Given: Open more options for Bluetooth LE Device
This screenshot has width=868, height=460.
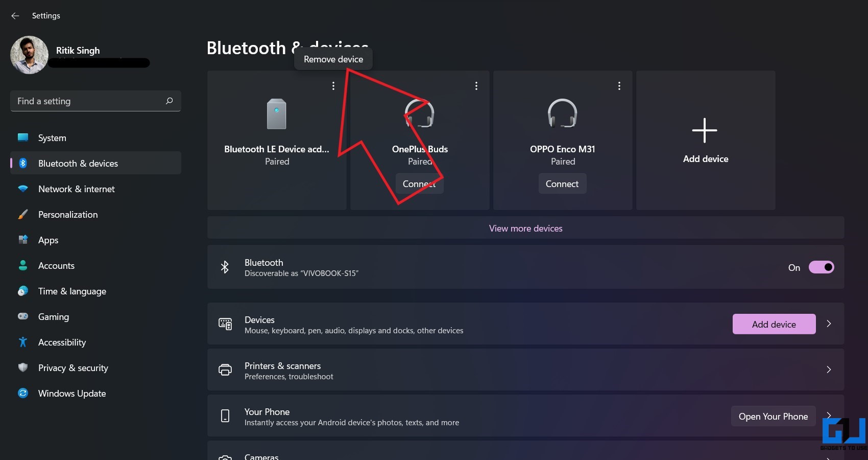Looking at the screenshot, I should tap(333, 86).
